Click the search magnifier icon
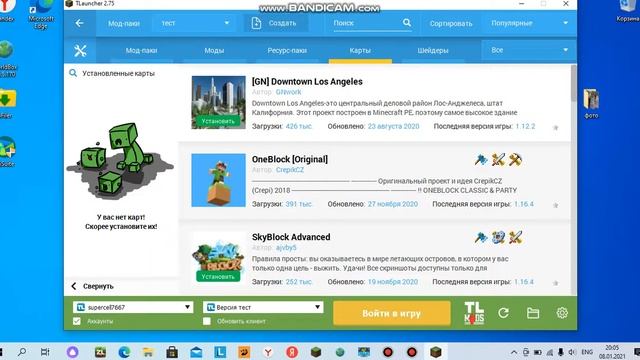The width and height of the screenshot is (640, 360). click(407, 23)
